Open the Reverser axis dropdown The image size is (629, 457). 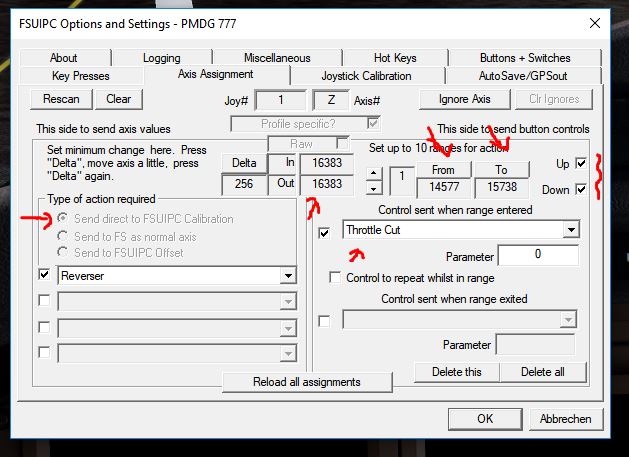tap(288, 276)
